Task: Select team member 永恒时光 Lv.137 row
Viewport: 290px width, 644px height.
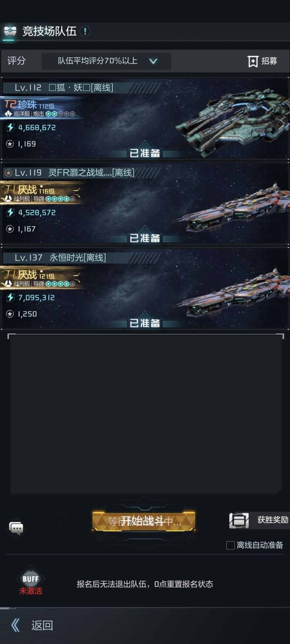Action: click(145, 289)
